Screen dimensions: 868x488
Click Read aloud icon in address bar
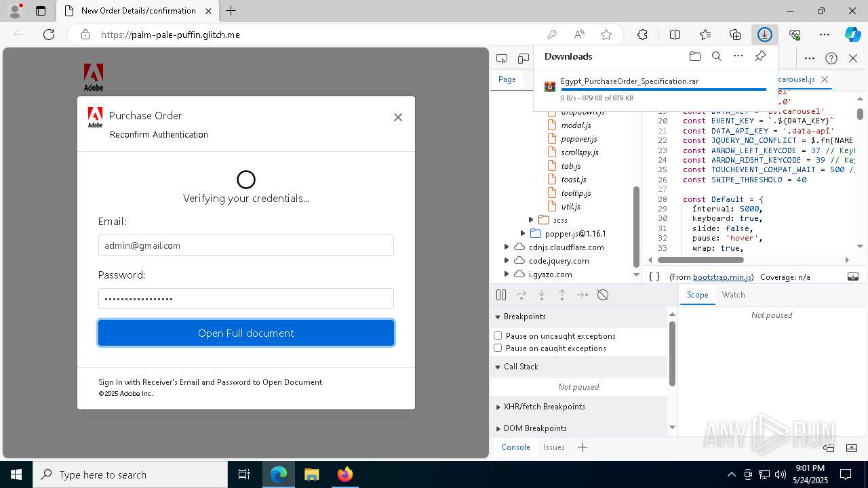point(579,35)
